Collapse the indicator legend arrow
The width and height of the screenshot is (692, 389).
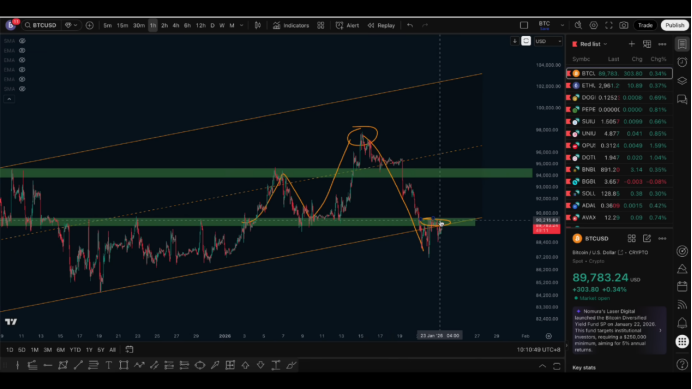9,99
